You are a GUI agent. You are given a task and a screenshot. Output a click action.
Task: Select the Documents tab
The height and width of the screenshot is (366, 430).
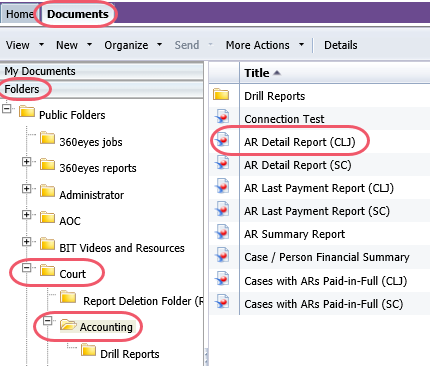(x=78, y=14)
